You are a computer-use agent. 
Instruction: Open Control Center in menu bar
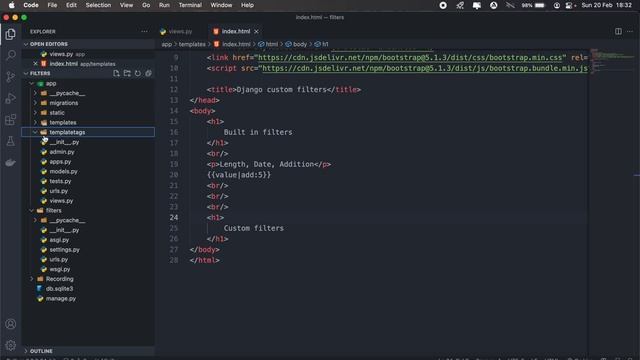569,5
